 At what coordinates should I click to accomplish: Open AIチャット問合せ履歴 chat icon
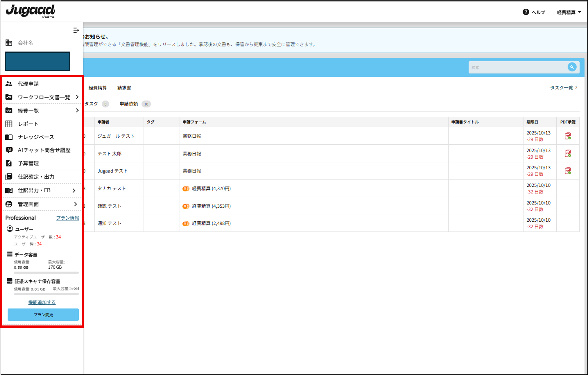point(9,150)
